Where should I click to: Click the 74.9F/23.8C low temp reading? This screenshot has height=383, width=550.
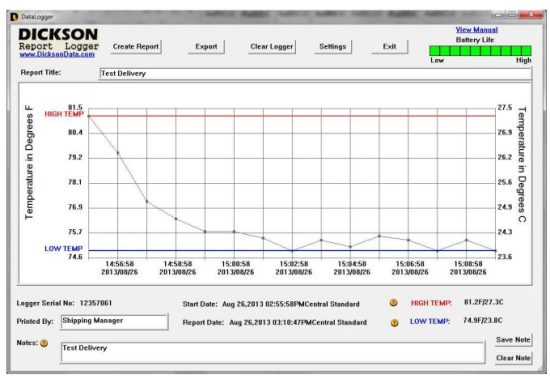tap(483, 321)
